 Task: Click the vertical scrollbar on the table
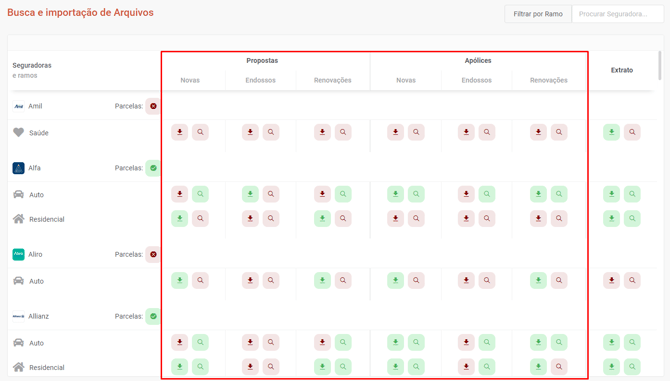coord(659,65)
